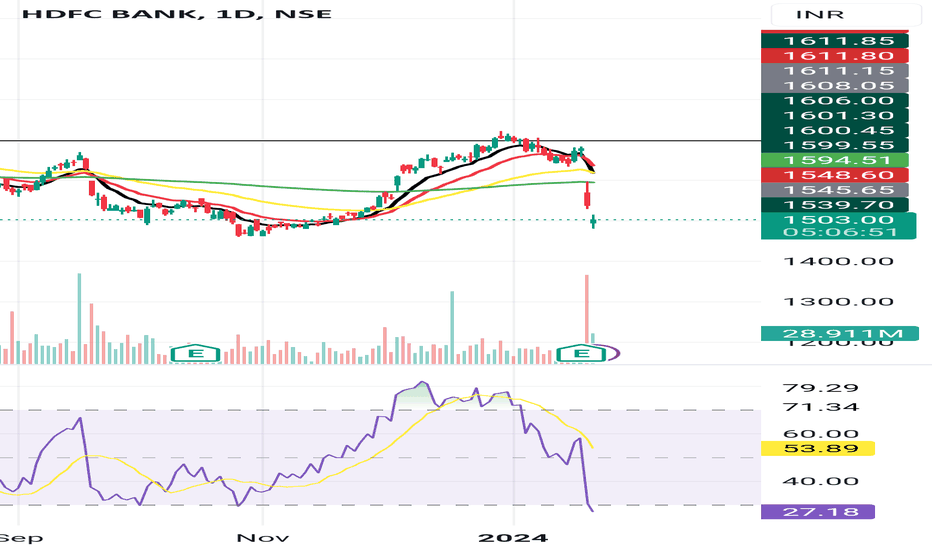The width and height of the screenshot is (932, 550).
Task: Click the latest green candle at 1503
Action: click(x=593, y=222)
